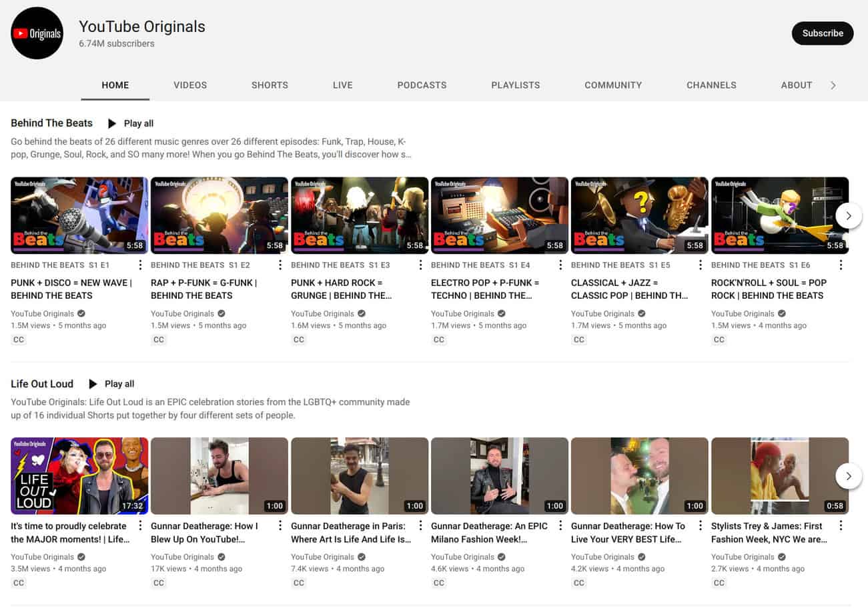View the CHANNELS tab
The width and height of the screenshot is (868, 616).
(x=711, y=85)
